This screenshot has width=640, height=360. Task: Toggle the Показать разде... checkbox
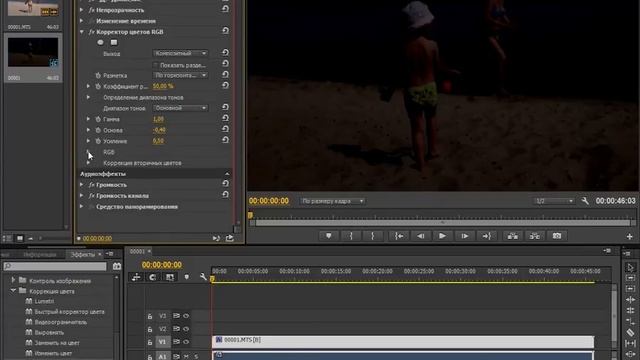coord(155,65)
